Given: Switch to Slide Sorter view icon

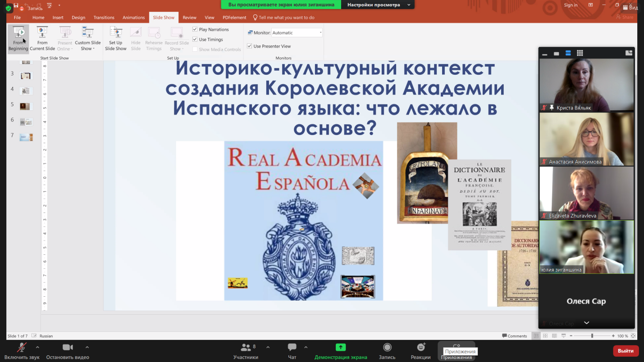Looking at the screenshot, I should 545,336.
